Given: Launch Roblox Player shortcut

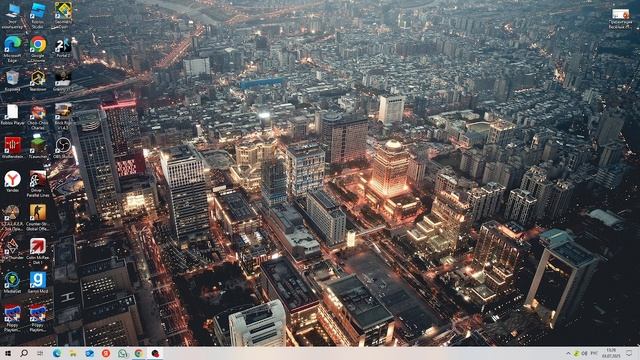Looking at the screenshot, I should 13,115.
